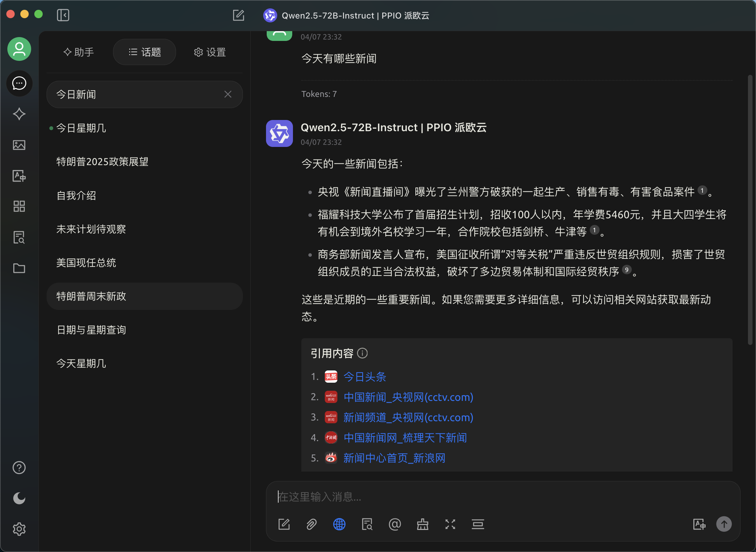Switch to the 设置 tab

click(x=210, y=52)
